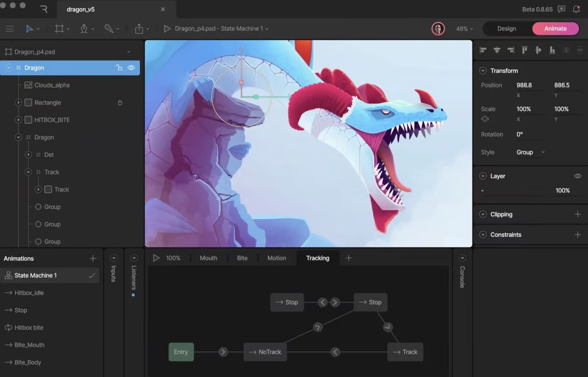Expand the Console panel
Viewport: 588px width, 377px height.
[x=462, y=258]
